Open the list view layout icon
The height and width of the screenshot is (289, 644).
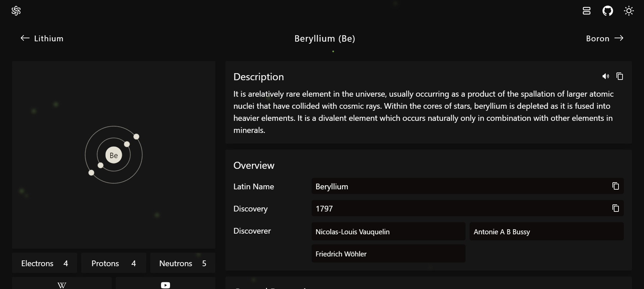pyautogui.click(x=586, y=11)
